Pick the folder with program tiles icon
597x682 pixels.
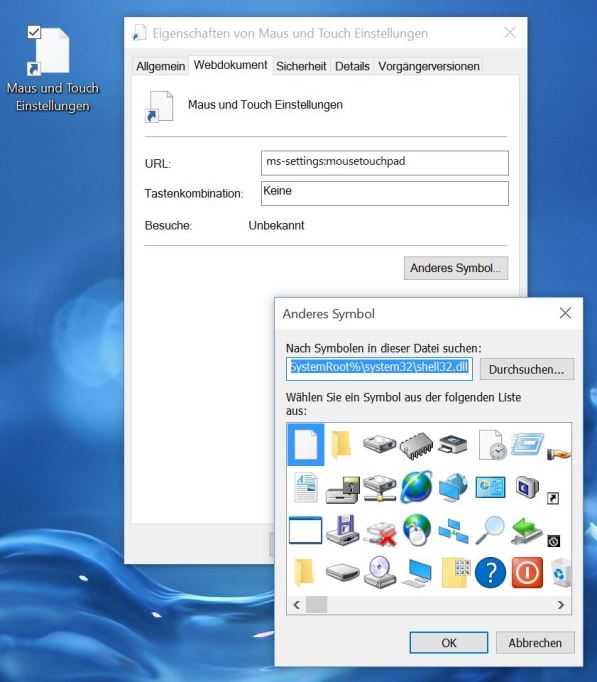pos(455,573)
